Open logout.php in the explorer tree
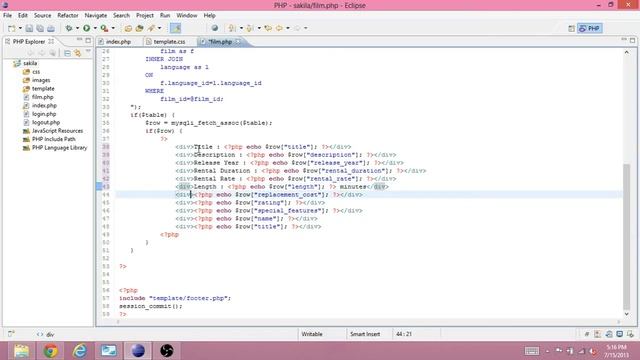Image resolution: width=640 pixels, height=360 pixels. coord(46,122)
